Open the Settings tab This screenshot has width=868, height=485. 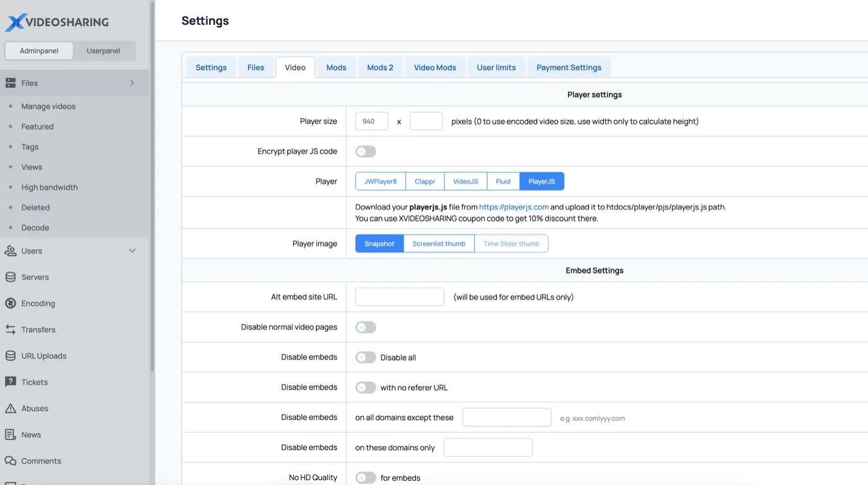coord(211,68)
